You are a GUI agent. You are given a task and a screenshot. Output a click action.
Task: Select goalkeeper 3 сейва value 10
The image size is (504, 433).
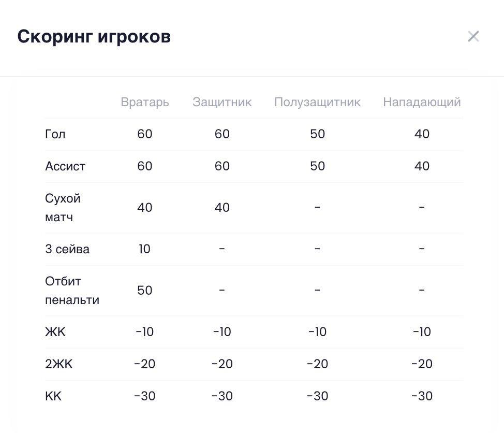[x=145, y=249]
